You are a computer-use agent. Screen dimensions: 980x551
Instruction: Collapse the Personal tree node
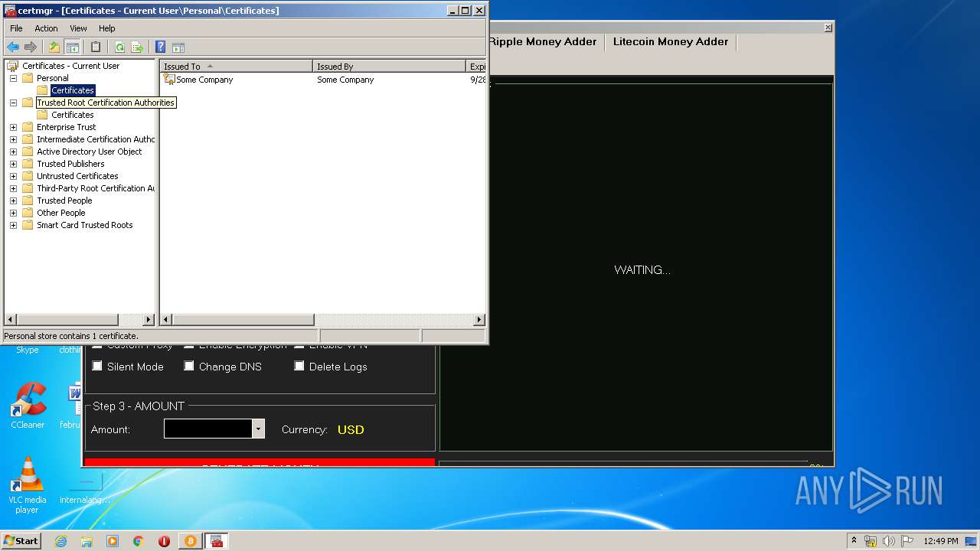[13, 78]
